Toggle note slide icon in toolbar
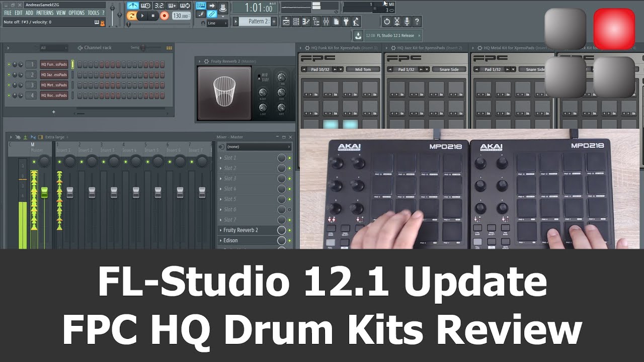 (x=201, y=14)
